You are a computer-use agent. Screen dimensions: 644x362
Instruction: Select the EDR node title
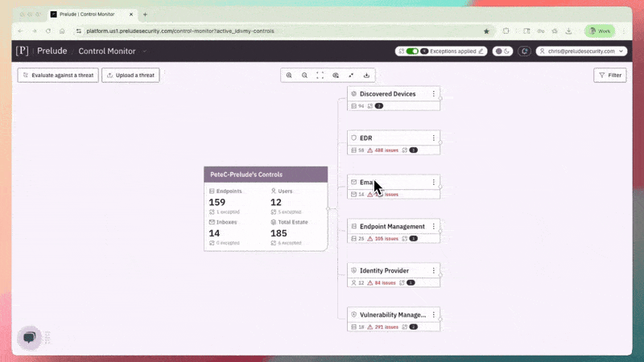(366, 138)
